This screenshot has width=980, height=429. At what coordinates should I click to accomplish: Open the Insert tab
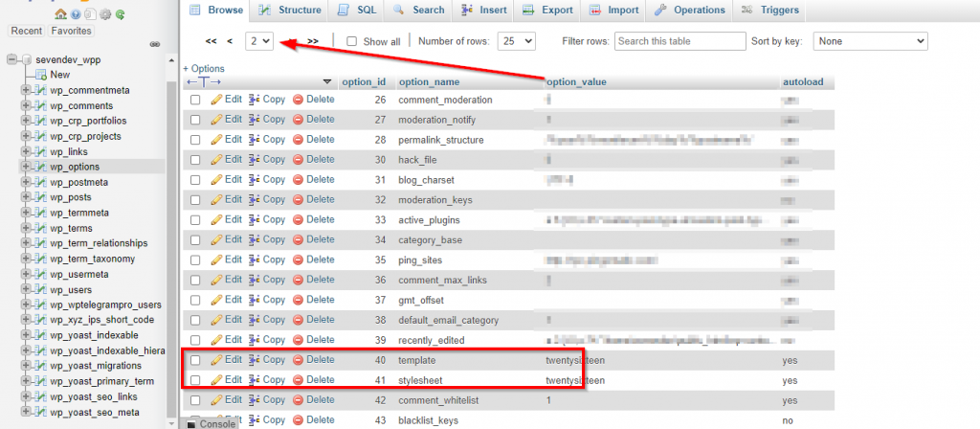pyautogui.click(x=483, y=10)
